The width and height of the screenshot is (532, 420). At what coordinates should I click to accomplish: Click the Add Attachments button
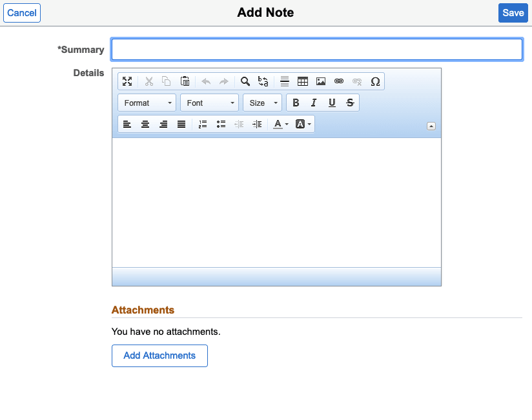tap(159, 355)
